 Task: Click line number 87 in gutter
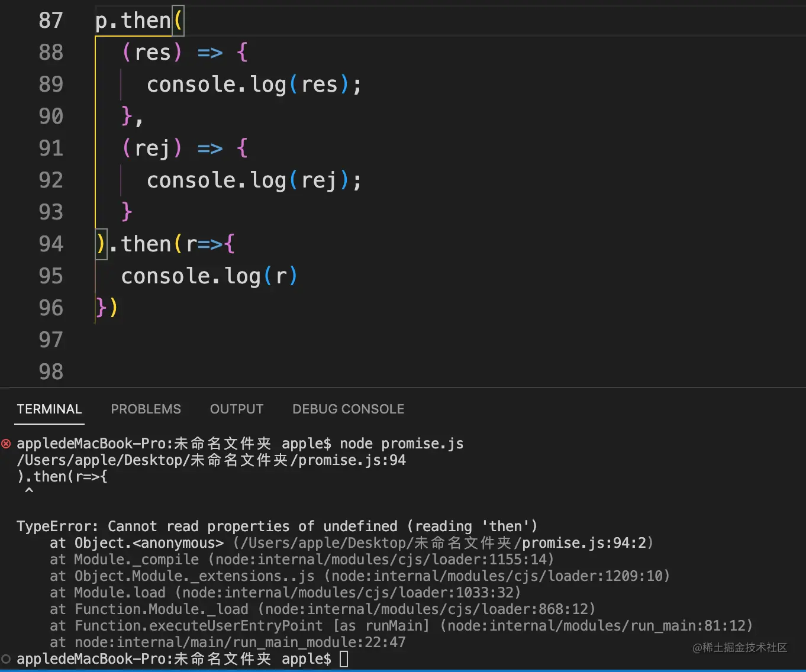[51, 21]
